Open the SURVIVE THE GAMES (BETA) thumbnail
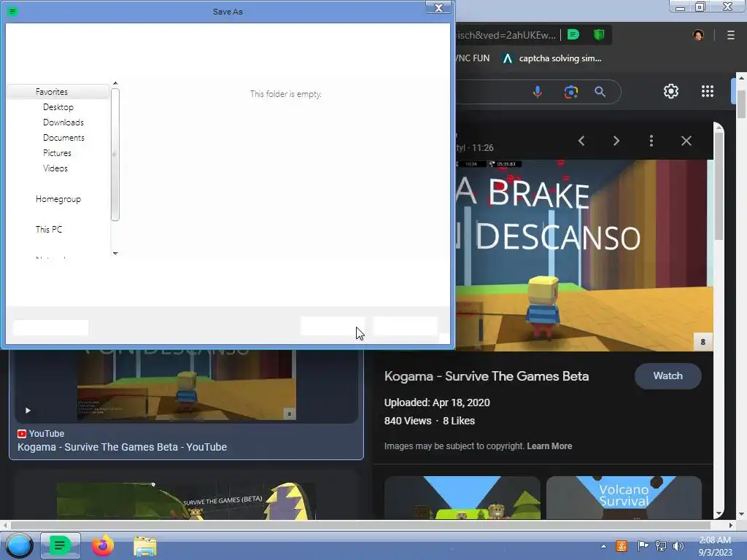The height and width of the screenshot is (560, 747). tap(186, 500)
